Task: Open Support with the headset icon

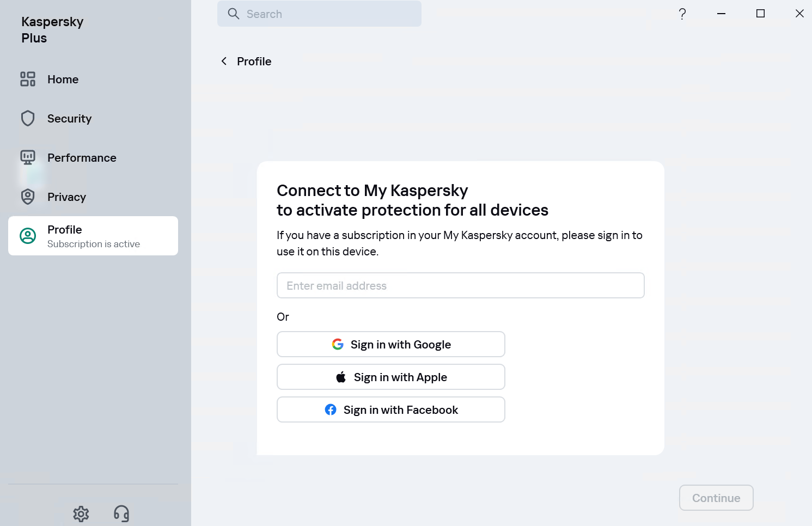Action: pyautogui.click(x=121, y=513)
